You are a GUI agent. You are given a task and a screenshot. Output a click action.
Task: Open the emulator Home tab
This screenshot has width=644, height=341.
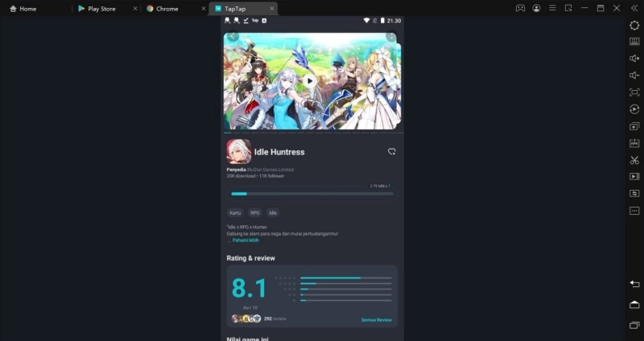point(23,9)
